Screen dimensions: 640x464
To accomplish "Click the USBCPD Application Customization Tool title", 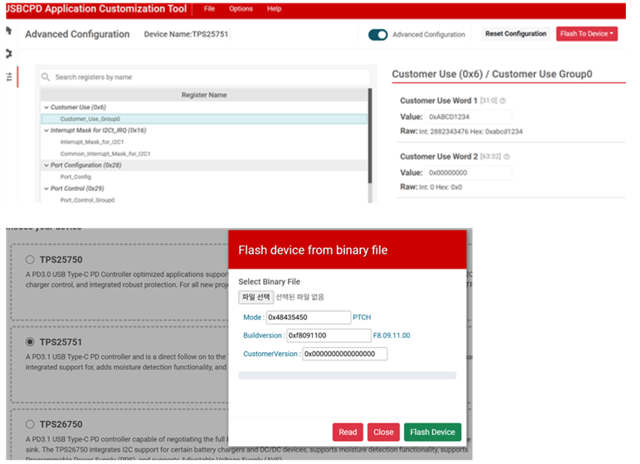I will (x=96, y=9).
